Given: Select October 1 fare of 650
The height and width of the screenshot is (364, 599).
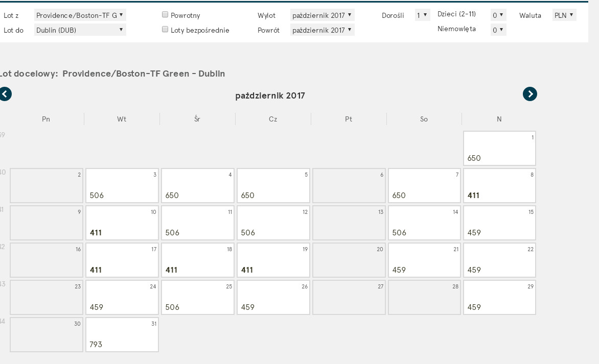Looking at the screenshot, I should click(x=499, y=149).
